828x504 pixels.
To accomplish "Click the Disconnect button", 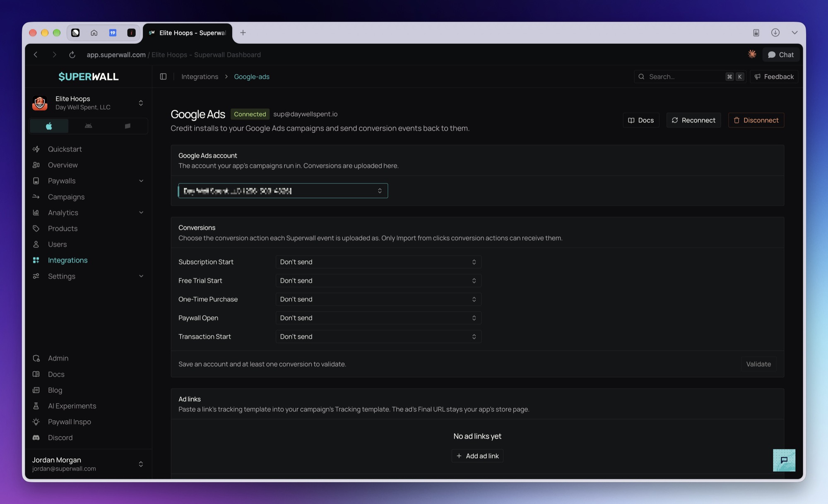I will point(756,120).
